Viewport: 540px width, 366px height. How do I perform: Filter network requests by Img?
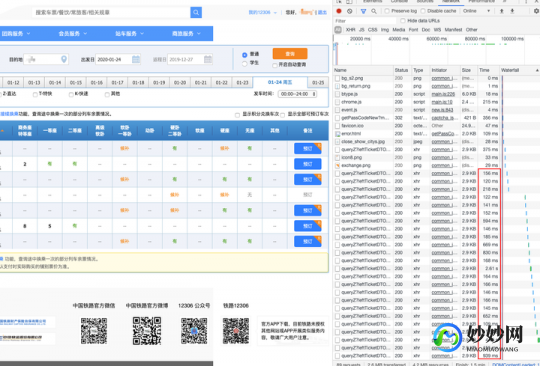385,30
